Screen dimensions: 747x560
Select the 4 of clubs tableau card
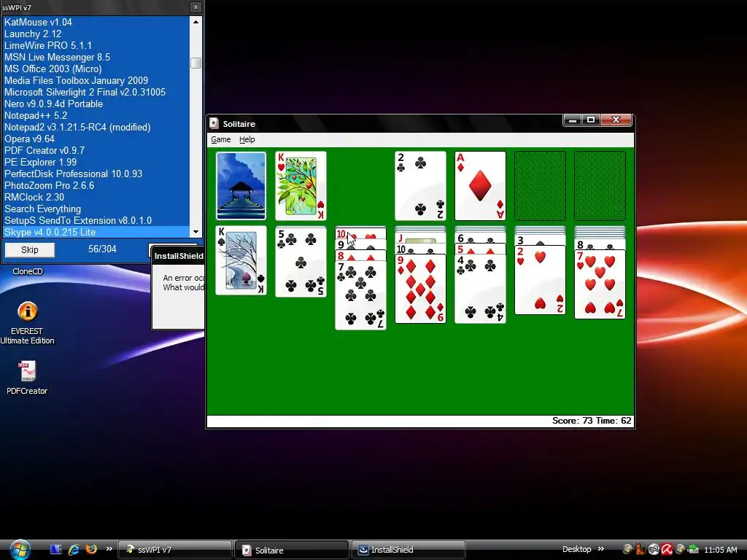click(x=480, y=289)
